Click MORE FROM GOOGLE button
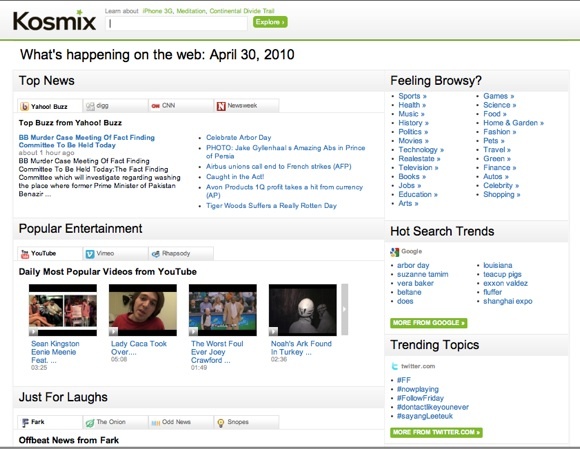 (x=428, y=323)
